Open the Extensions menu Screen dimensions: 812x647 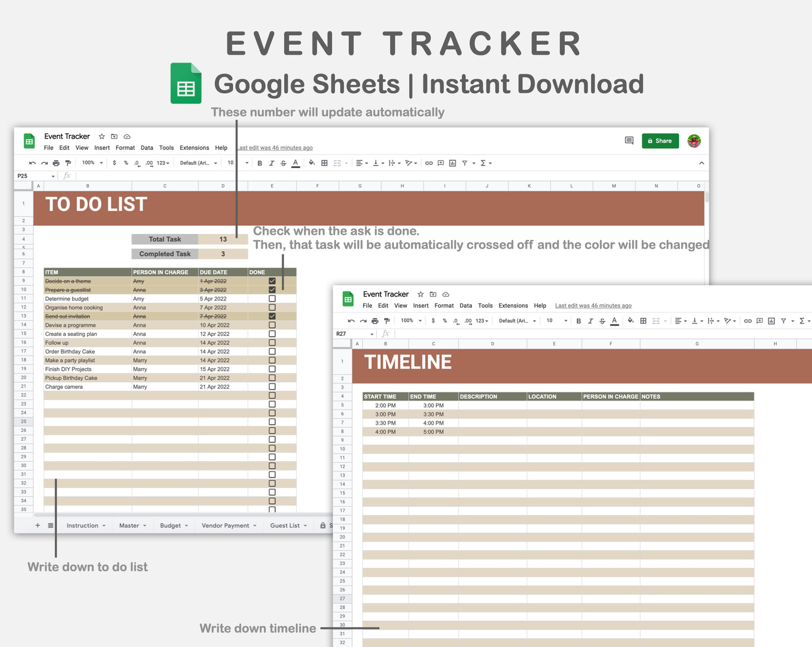[194, 148]
